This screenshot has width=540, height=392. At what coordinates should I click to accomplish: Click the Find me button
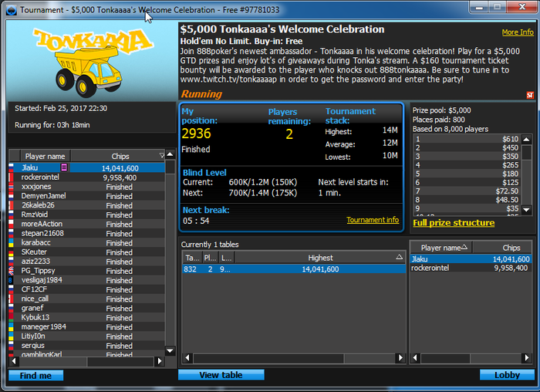coord(35,376)
